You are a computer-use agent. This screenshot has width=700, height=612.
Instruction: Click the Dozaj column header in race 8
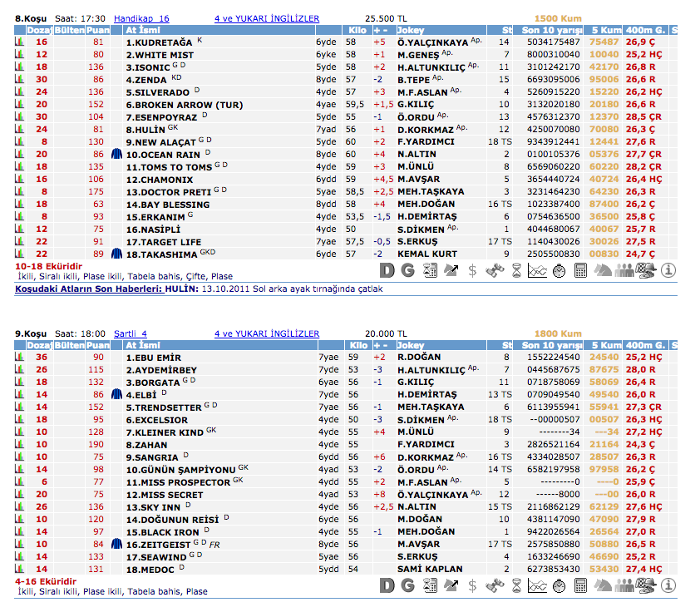39,30
